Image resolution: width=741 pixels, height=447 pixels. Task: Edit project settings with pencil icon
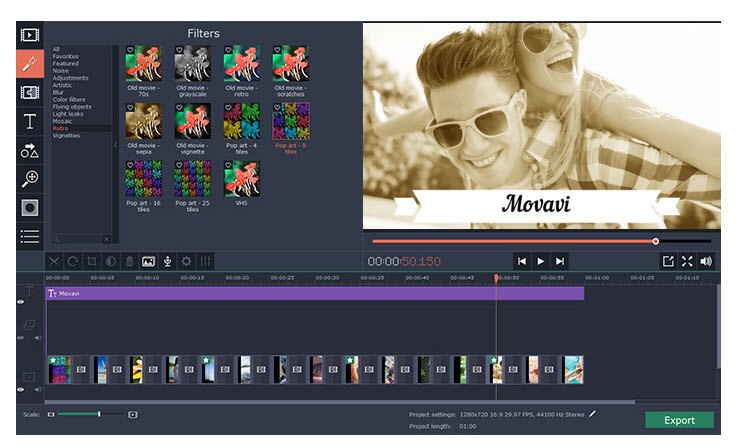pyautogui.click(x=592, y=414)
